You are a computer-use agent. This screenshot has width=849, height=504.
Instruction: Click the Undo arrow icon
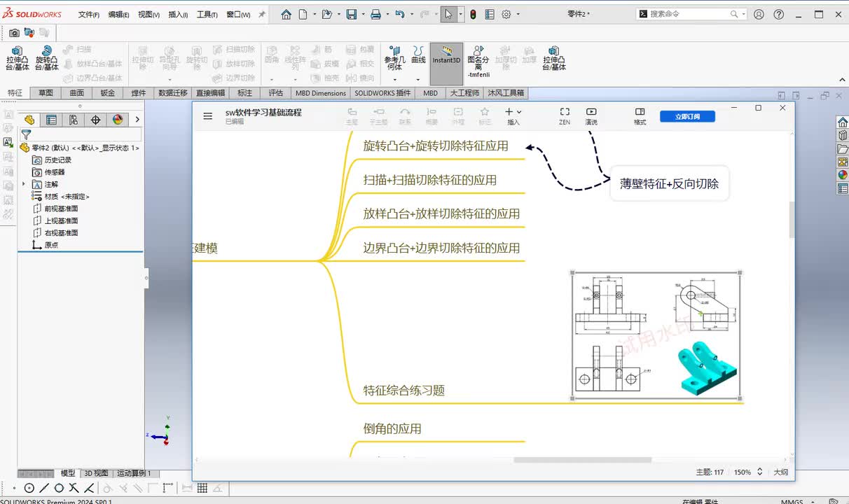point(400,14)
